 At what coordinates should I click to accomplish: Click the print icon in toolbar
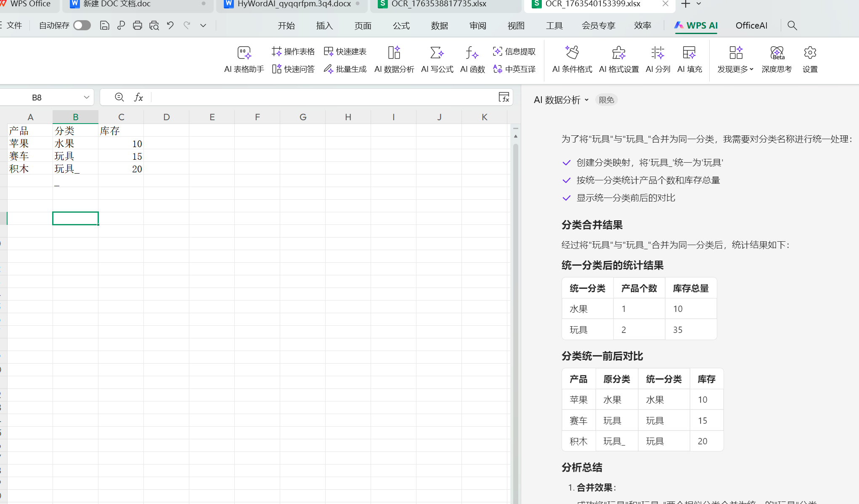click(x=137, y=26)
